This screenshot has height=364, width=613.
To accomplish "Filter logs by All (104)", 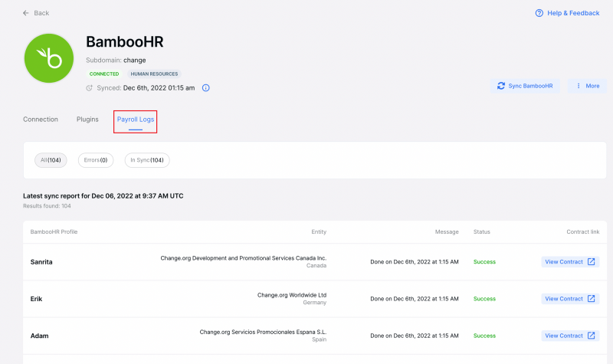I will click(x=51, y=160).
